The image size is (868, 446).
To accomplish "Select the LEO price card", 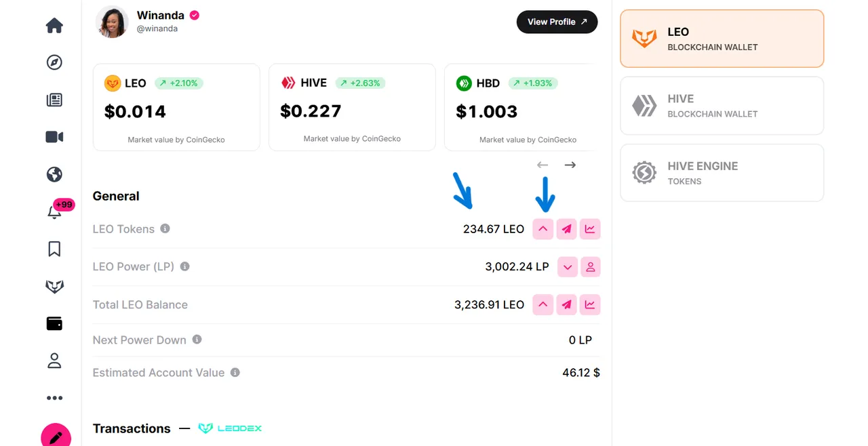I will [176, 107].
